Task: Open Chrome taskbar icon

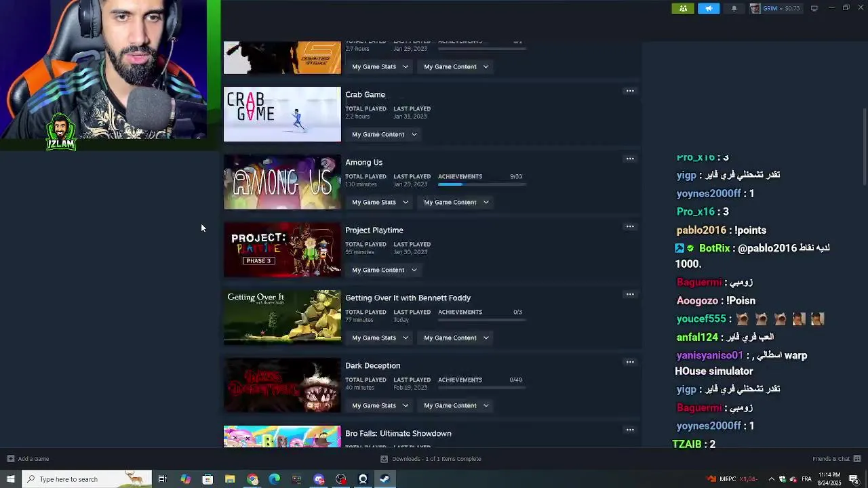Action: (252, 479)
